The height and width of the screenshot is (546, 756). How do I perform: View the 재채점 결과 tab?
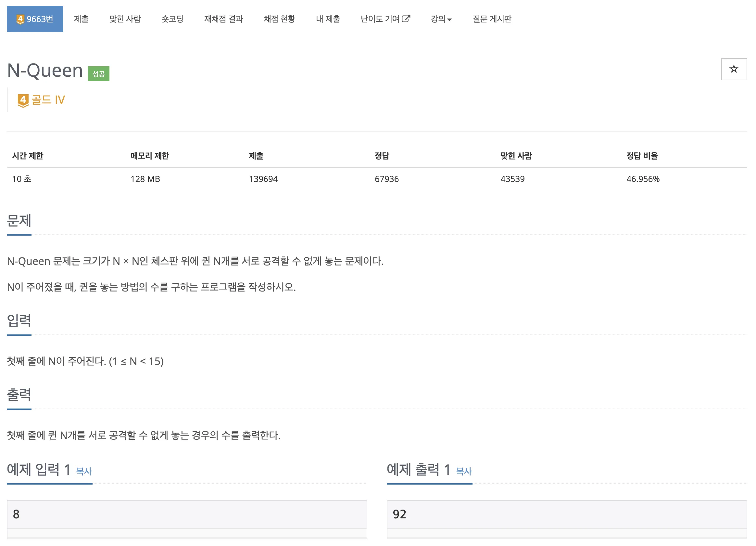[223, 19]
